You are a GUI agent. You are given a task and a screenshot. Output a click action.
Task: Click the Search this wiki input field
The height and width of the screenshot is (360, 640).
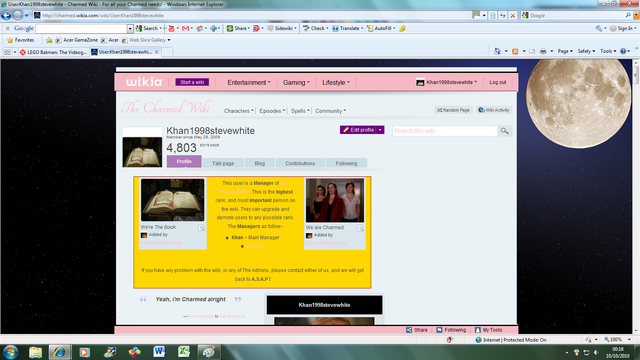[x=445, y=131]
